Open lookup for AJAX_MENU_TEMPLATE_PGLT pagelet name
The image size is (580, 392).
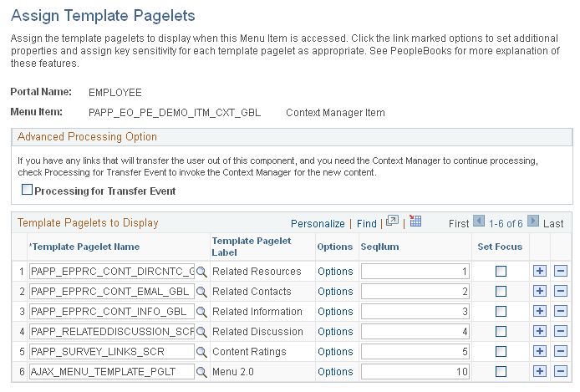(x=201, y=372)
